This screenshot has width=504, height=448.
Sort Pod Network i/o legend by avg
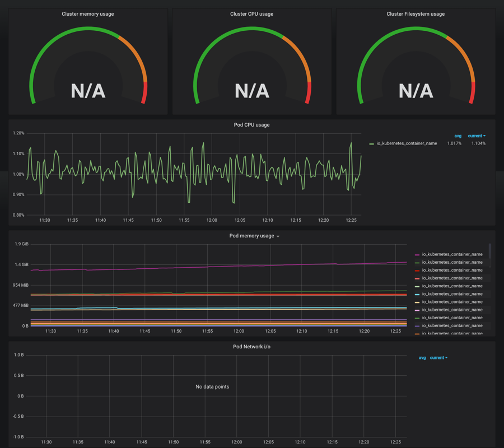[x=422, y=358]
